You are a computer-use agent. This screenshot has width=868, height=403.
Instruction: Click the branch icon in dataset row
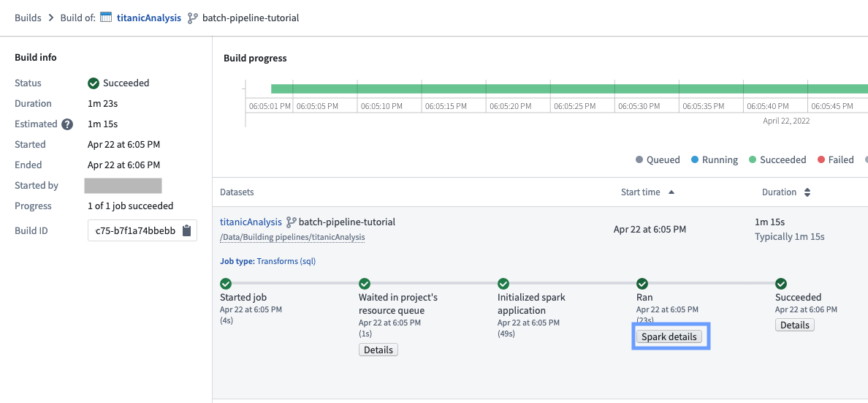[291, 222]
